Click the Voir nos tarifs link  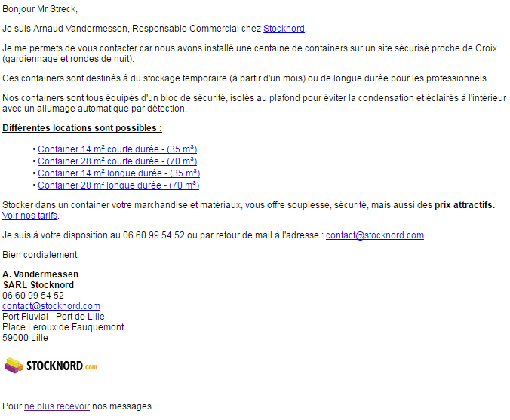(30, 215)
